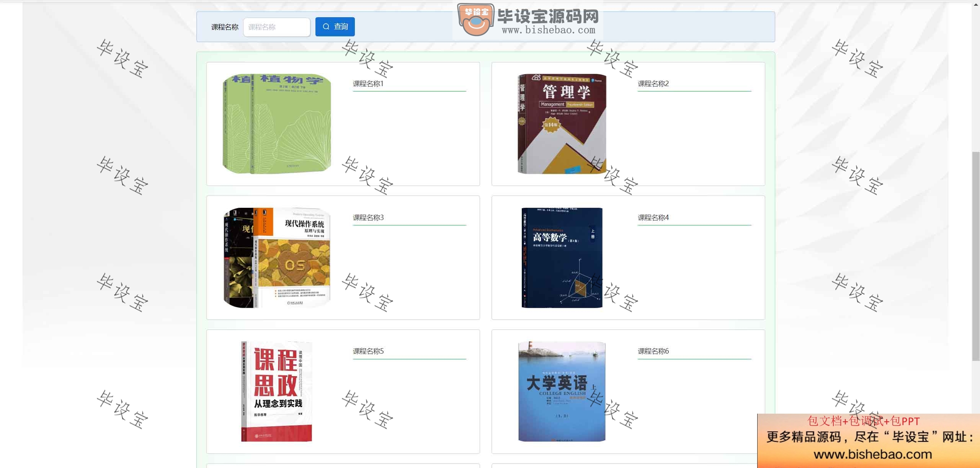
Task: Open the 课程思政 book cover thumbnail
Action: click(x=277, y=391)
